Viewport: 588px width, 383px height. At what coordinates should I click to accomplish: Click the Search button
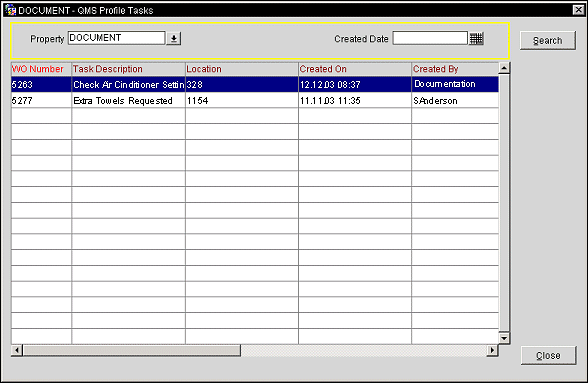[x=548, y=40]
